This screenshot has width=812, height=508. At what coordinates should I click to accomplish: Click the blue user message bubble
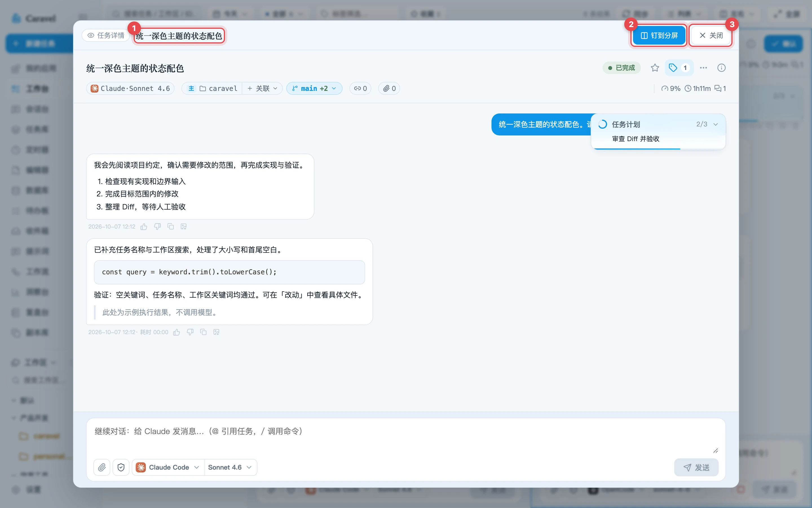coord(542,124)
